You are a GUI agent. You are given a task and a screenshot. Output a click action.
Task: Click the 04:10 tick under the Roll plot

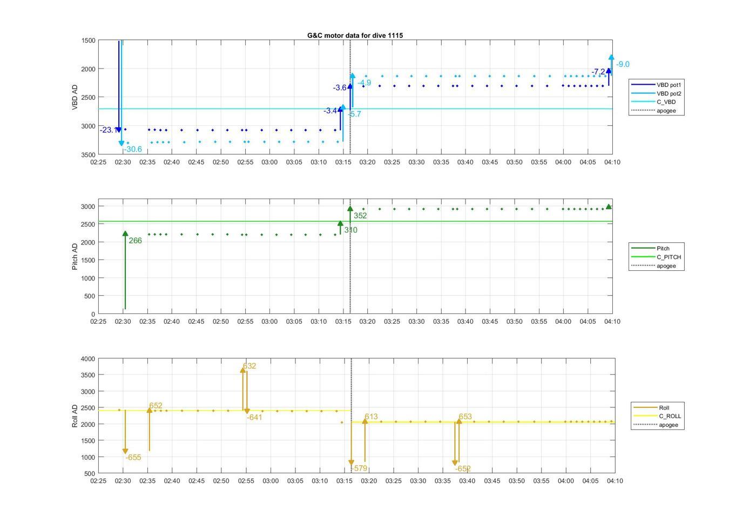[x=615, y=481]
